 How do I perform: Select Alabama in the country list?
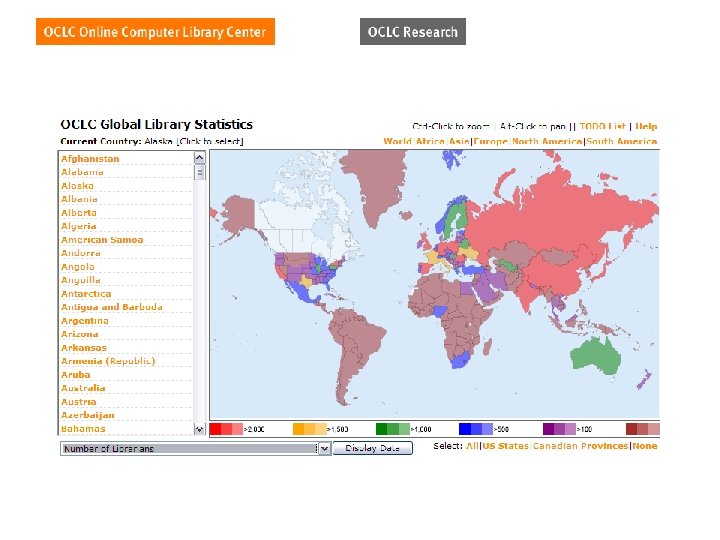(82, 172)
